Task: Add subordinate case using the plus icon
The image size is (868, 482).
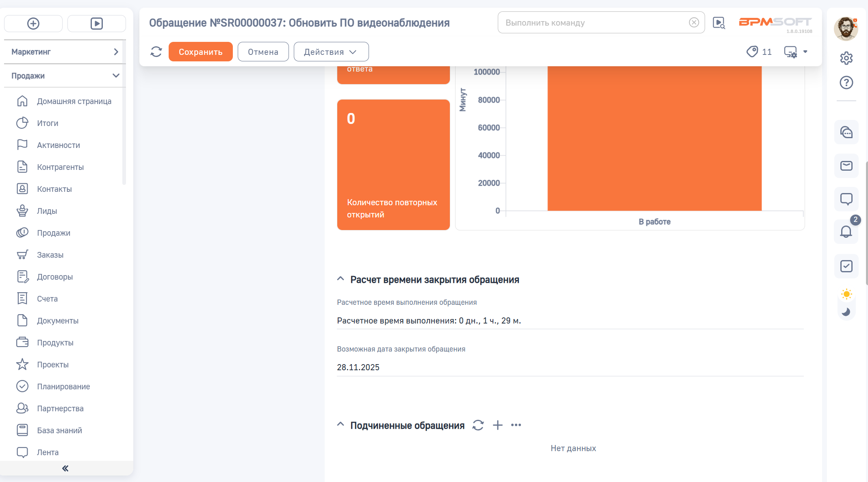Action: coord(497,425)
